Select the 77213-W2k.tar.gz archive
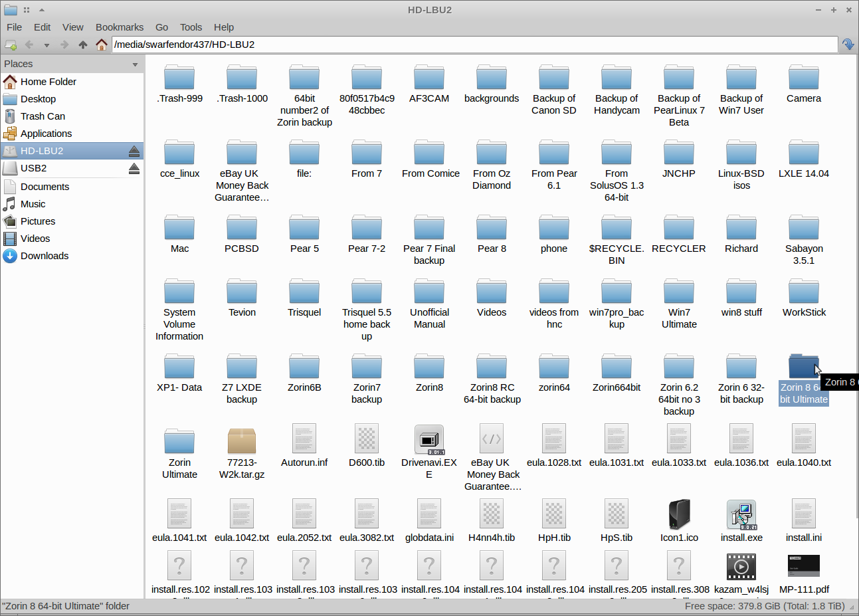 [242, 440]
